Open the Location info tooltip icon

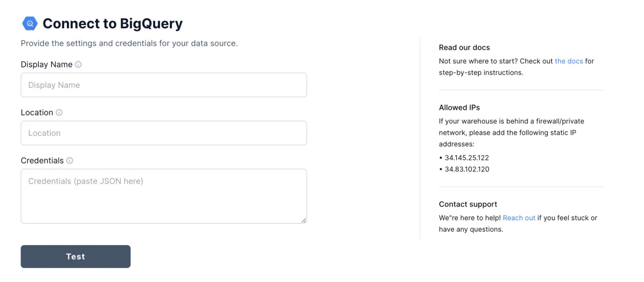pos(59,113)
